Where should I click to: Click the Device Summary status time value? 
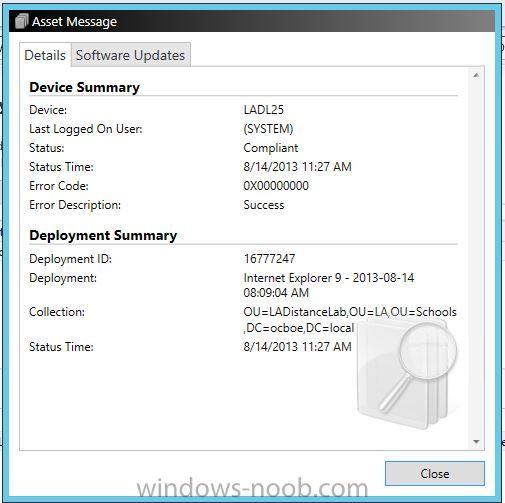[297, 167]
